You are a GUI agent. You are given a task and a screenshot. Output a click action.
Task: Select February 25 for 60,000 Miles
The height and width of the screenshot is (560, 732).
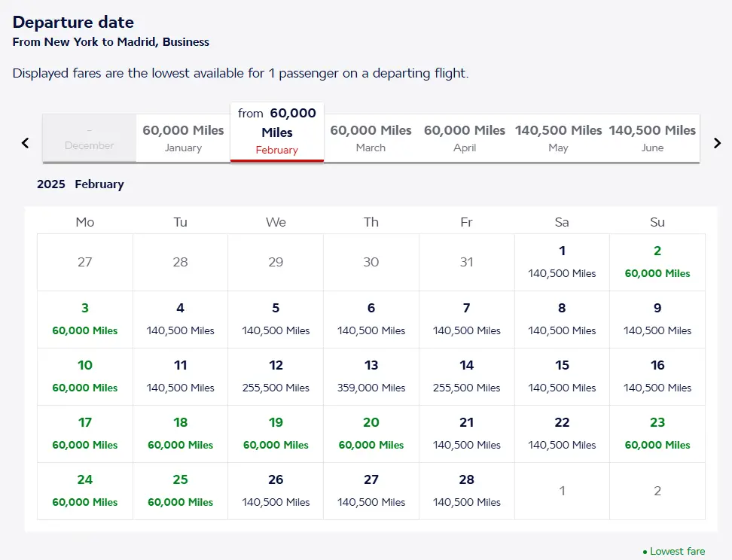[181, 491]
